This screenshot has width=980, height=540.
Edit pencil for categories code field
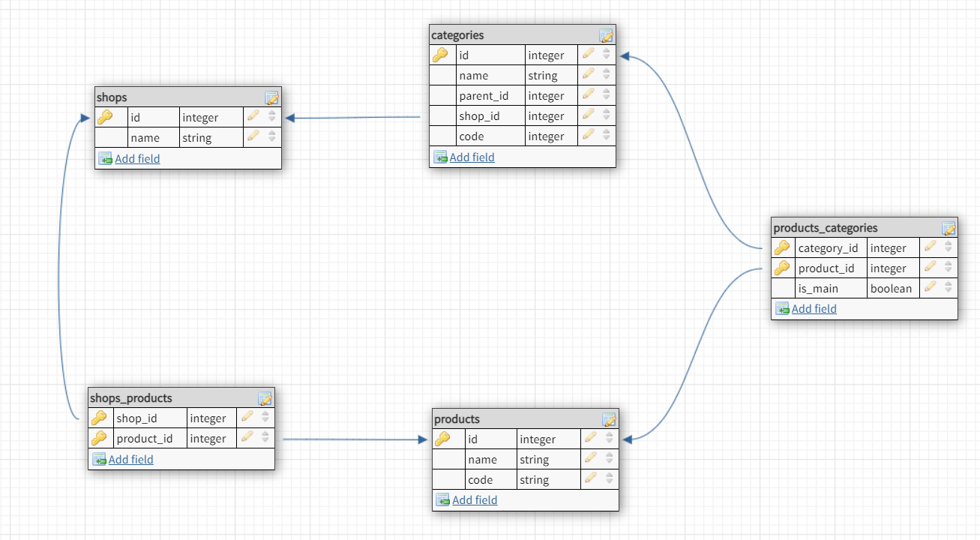tap(589, 136)
